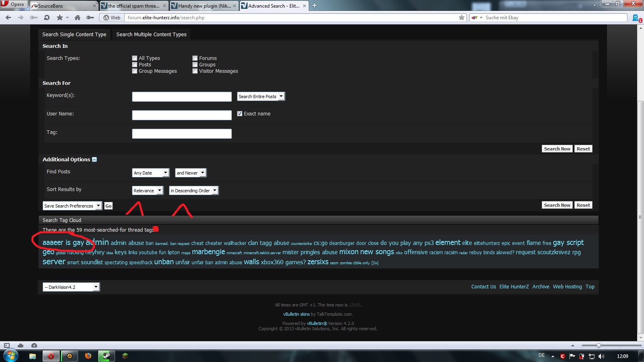Switch to Search Multiple Content Types tab
Image resolution: width=644 pixels, height=362 pixels.
pos(151,35)
